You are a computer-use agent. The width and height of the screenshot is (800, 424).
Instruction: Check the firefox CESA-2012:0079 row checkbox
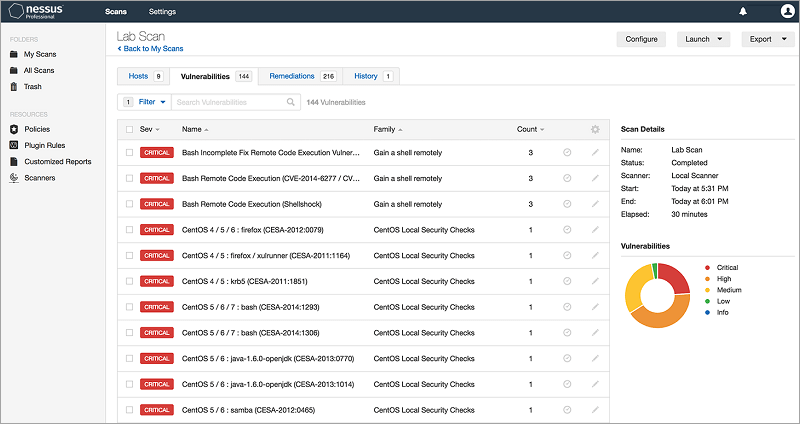pyautogui.click(x=130, y=230)
